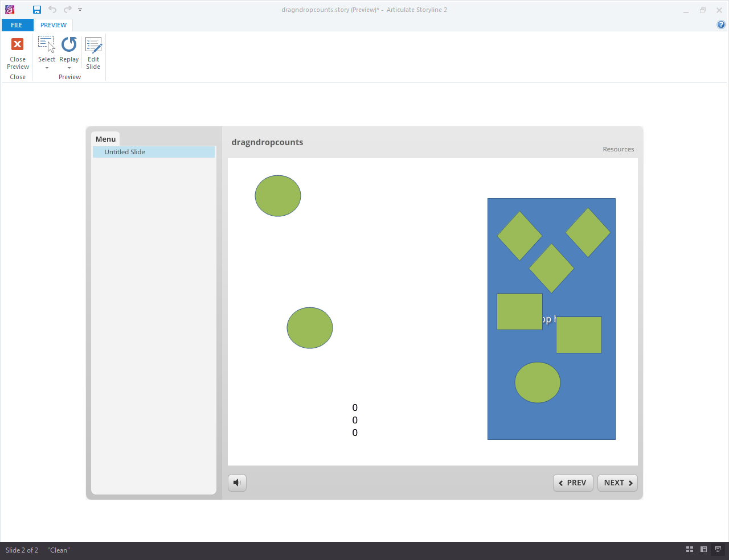Select Untitled Slide in the Menu panel
This screenshot has width=729, height=560.
[x=125, y=152]
